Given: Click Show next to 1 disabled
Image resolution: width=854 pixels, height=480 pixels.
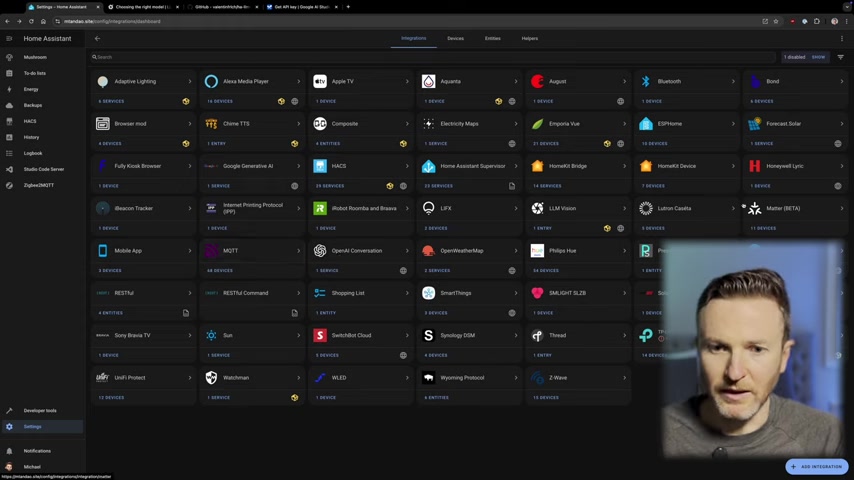Looking at the screenshot, I should point(818,57).
